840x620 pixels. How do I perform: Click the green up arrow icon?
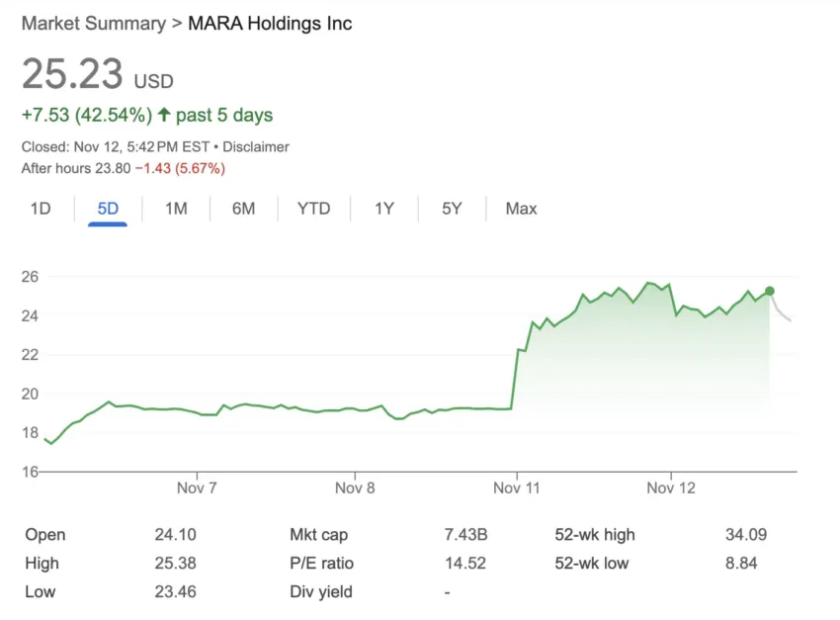click(x=164, y=116)
